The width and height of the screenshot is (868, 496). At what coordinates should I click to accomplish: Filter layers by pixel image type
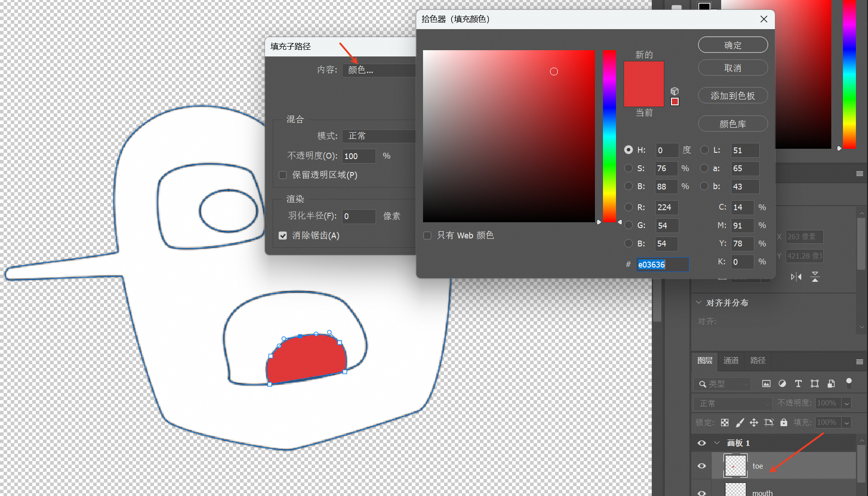click(x=766, y=384)
